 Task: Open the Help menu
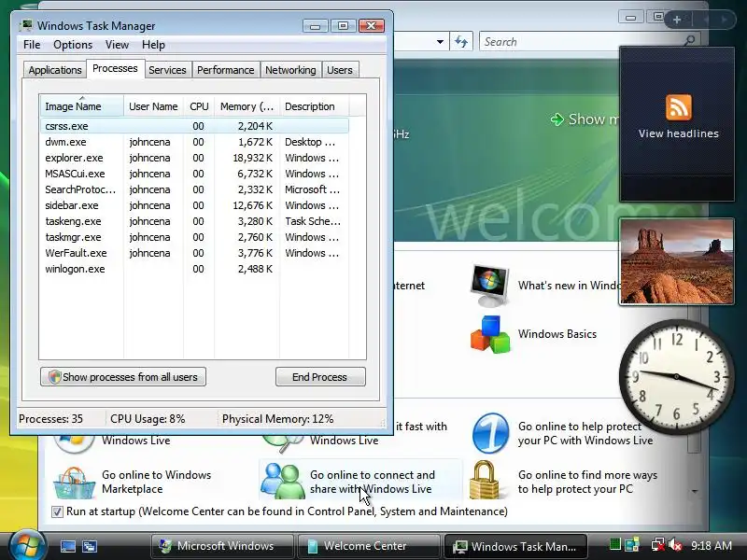click(x=153, y=45)
